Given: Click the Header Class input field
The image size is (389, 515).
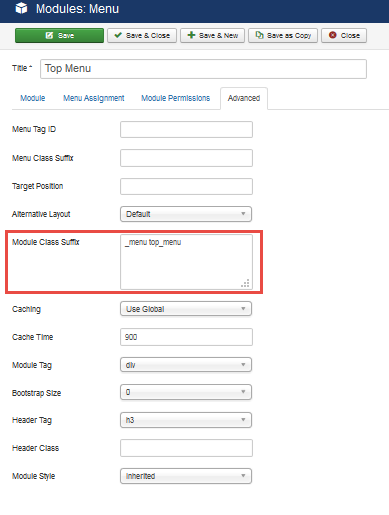Looking at the screenshot, I should pos(186,448).
